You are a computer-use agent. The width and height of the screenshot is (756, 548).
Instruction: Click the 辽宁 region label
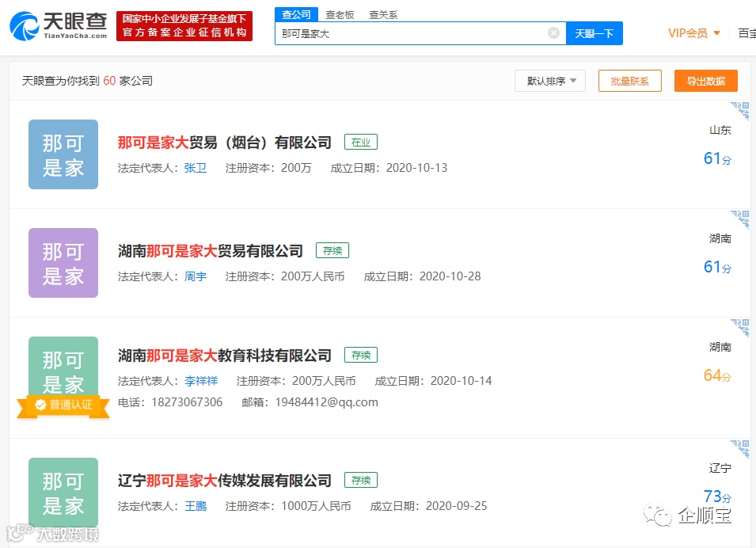[x=720, y=468]
